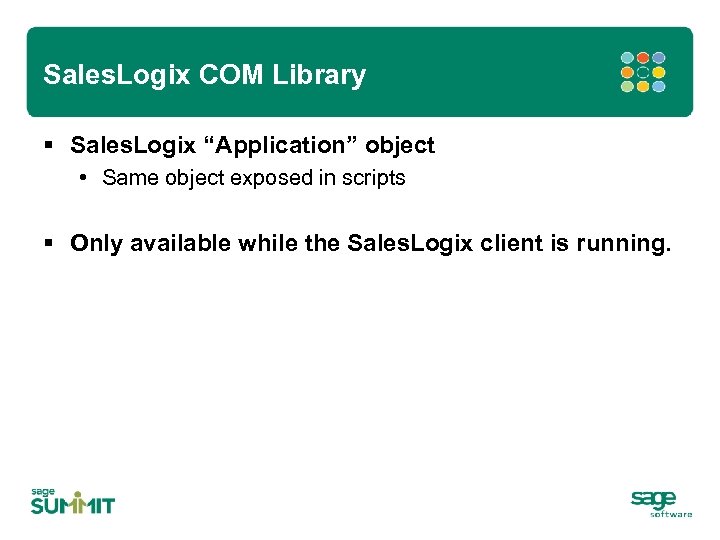
Task: Click the word "running." in second bullet
Action: [630, 244]
